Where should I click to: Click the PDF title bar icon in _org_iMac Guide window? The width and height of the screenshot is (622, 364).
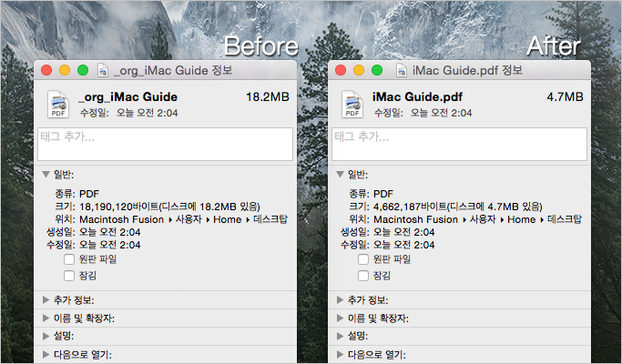coord(103,71)
